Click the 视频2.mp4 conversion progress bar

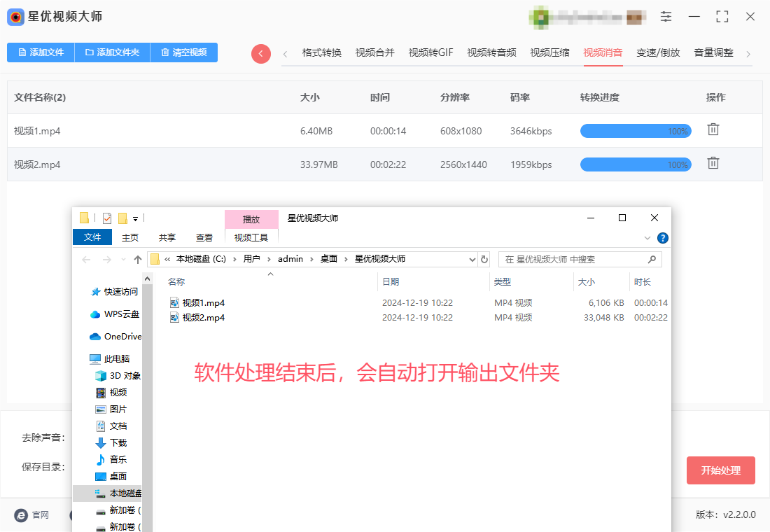(636, 164)
